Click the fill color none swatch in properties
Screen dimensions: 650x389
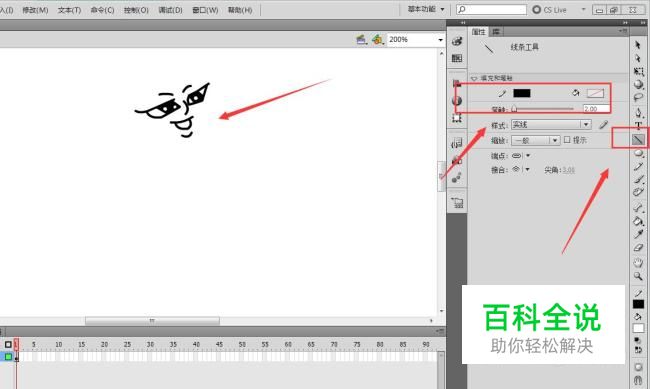[x=595, y=93]
